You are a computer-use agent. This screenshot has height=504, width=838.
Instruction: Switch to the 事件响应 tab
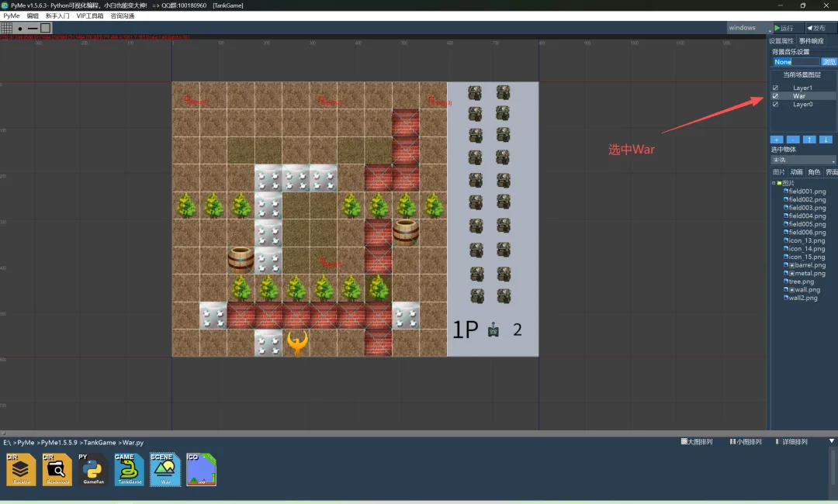pos(812,41)
